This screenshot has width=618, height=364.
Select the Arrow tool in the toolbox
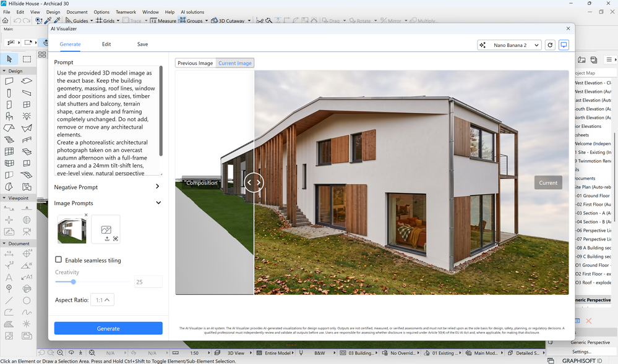click(9, 59)
